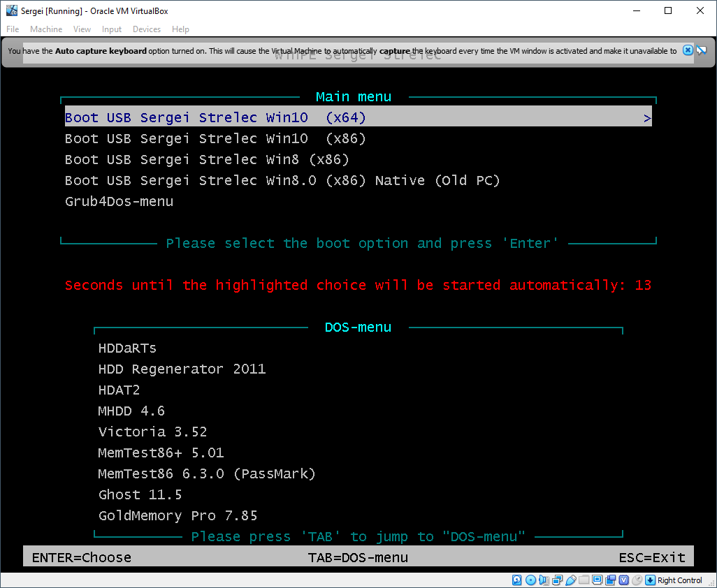Open the Machine menu
Viewport: 717px width, 588px height.
[x=46, y=29]
